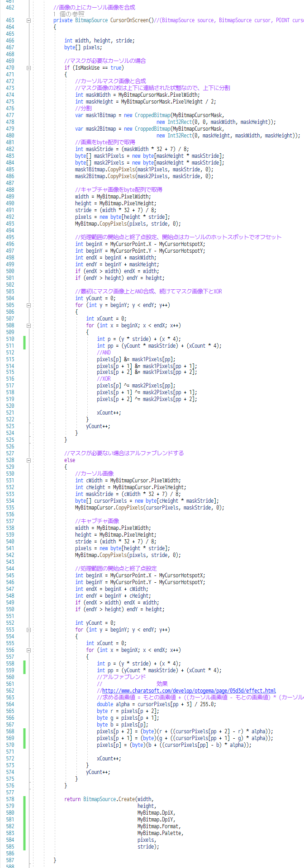
Task: Click the '//マスクが必要なカーソルの場合' comment
Action: [x=105, y=61]
